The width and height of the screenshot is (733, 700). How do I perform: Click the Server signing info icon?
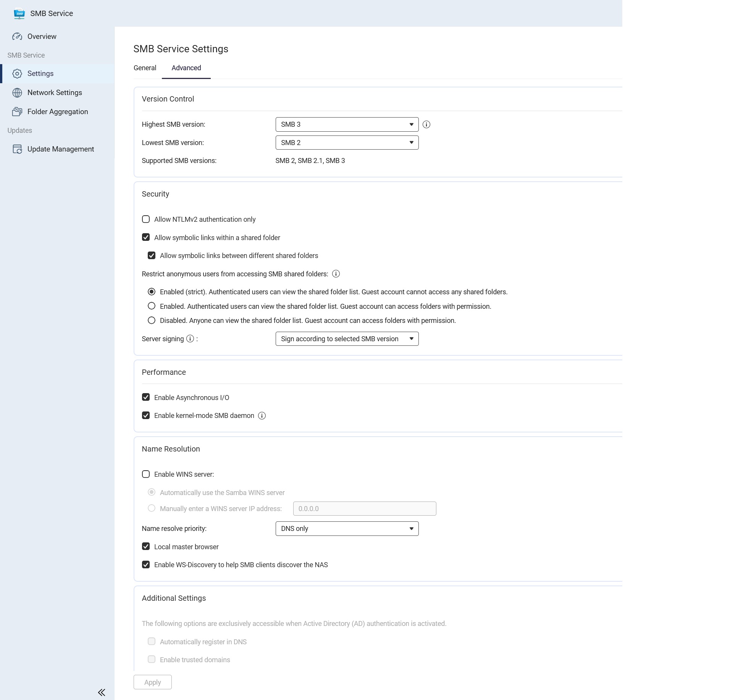(x=190, y=339)
